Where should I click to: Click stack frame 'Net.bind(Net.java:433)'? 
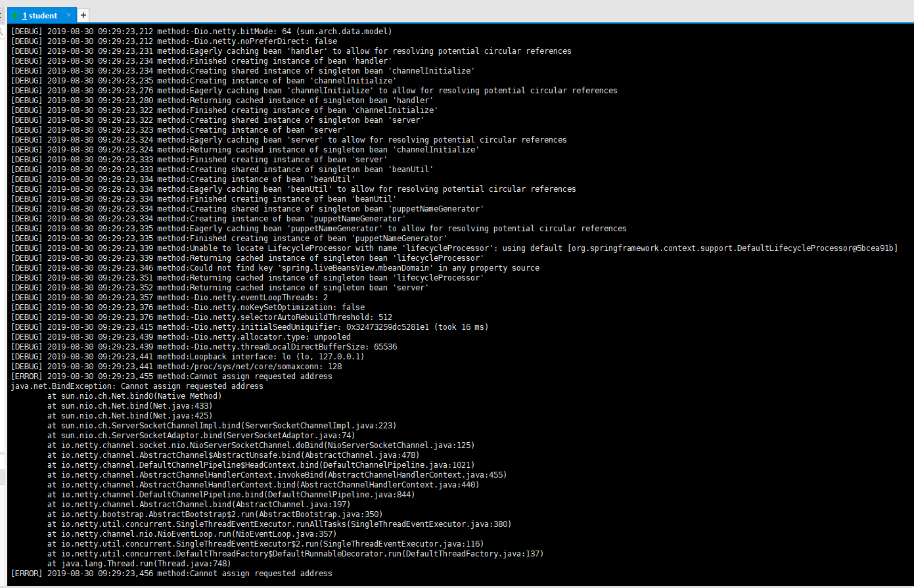[130, 406]
